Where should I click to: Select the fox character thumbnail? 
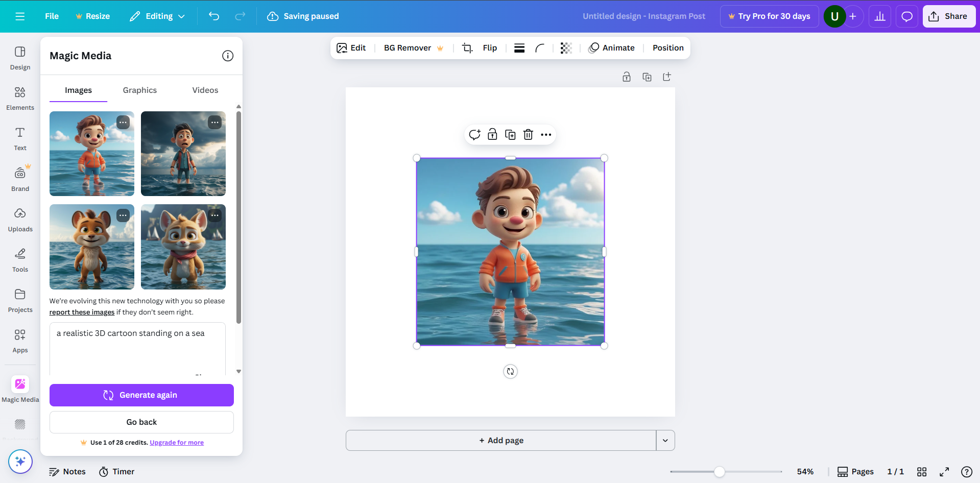pyautogui.click(x=91, y=247)
